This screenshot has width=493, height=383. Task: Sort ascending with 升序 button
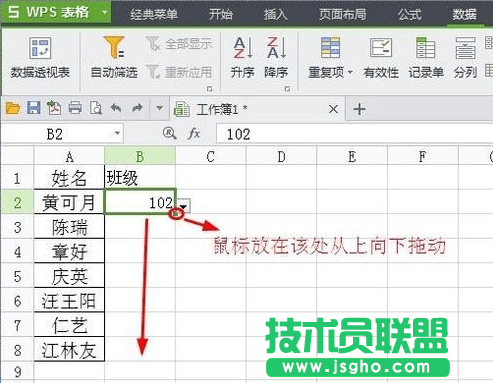pos(242,57)
